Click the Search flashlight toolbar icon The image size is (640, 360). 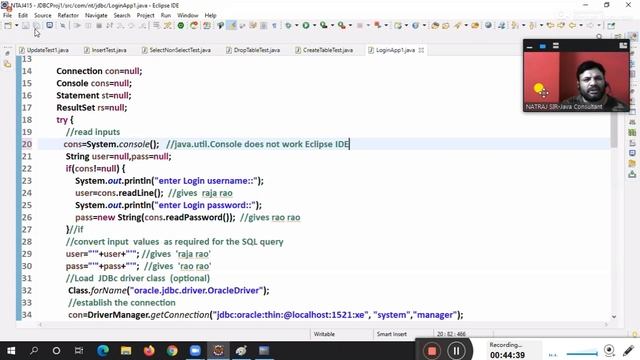click(x=458, y=25)
